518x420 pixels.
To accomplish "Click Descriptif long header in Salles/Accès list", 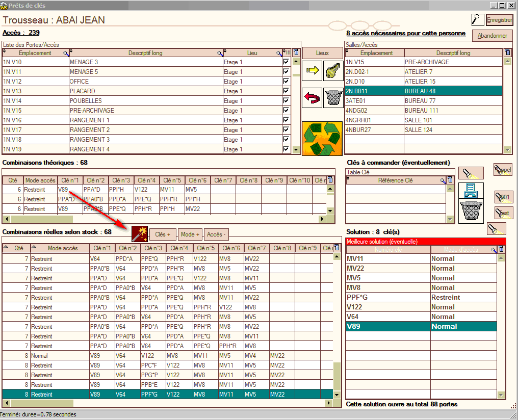I will tap(453, 53).
